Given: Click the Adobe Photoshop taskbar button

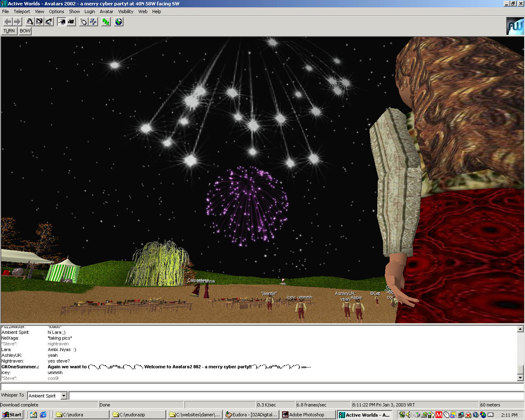Looking at the screenshot, I should pyautogui.click(x=308, y=415).
